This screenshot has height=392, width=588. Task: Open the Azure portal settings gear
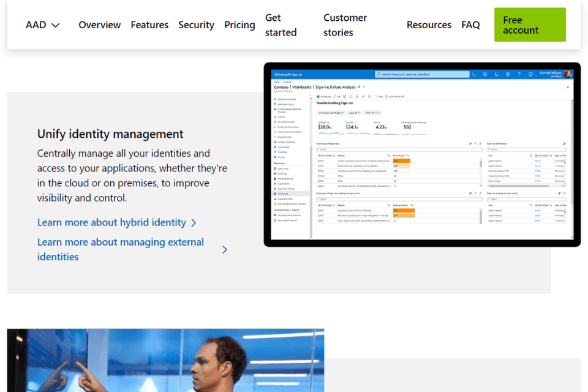[508, 73]
